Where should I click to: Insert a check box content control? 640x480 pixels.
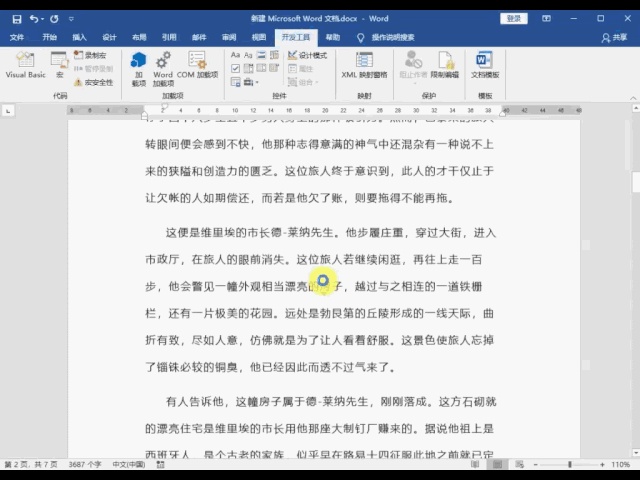pos(235,69)
